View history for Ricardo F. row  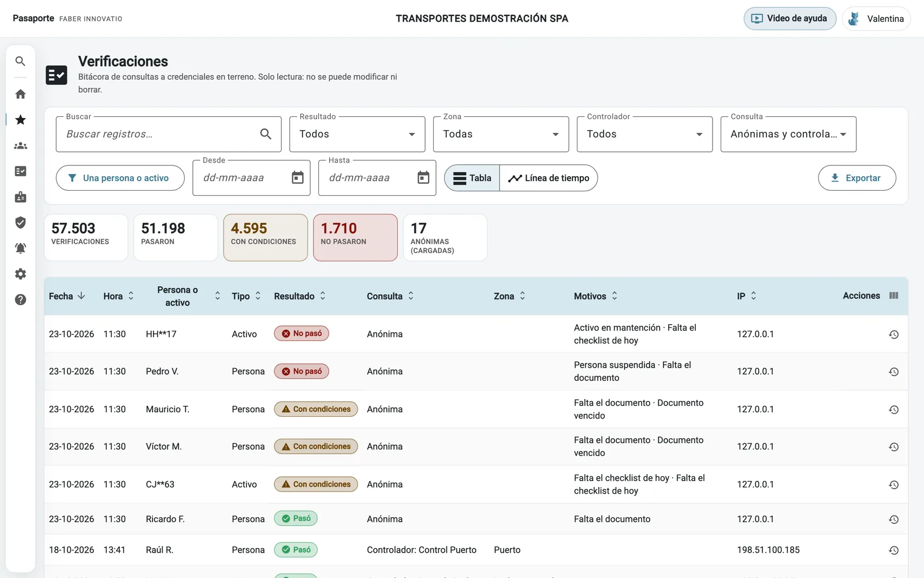tap(893, 519)
